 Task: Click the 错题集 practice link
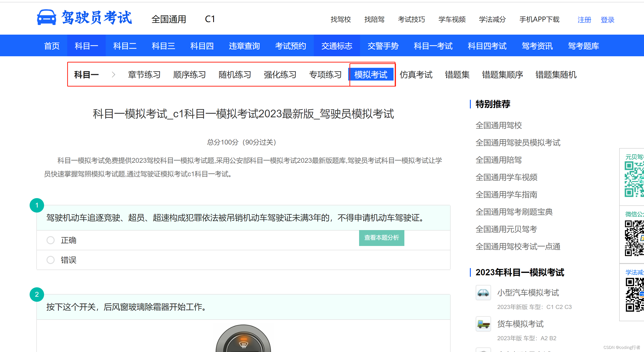click(x=457, y=74)
